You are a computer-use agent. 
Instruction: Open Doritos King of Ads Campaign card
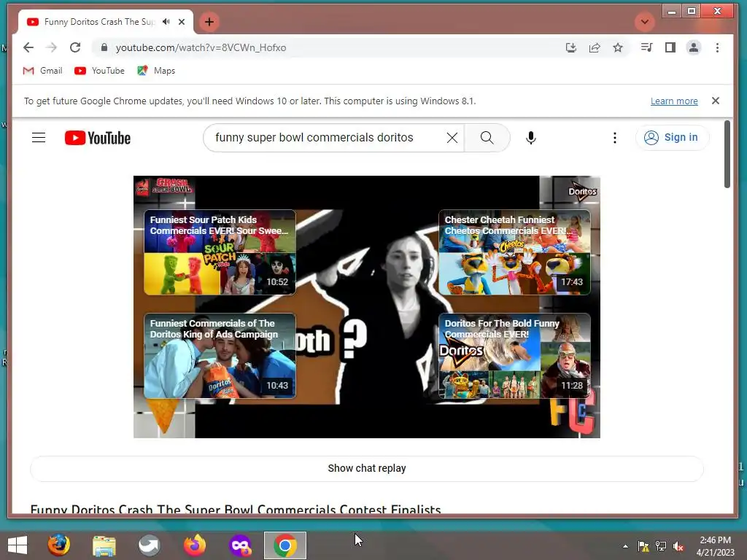[x=220, y=356]
